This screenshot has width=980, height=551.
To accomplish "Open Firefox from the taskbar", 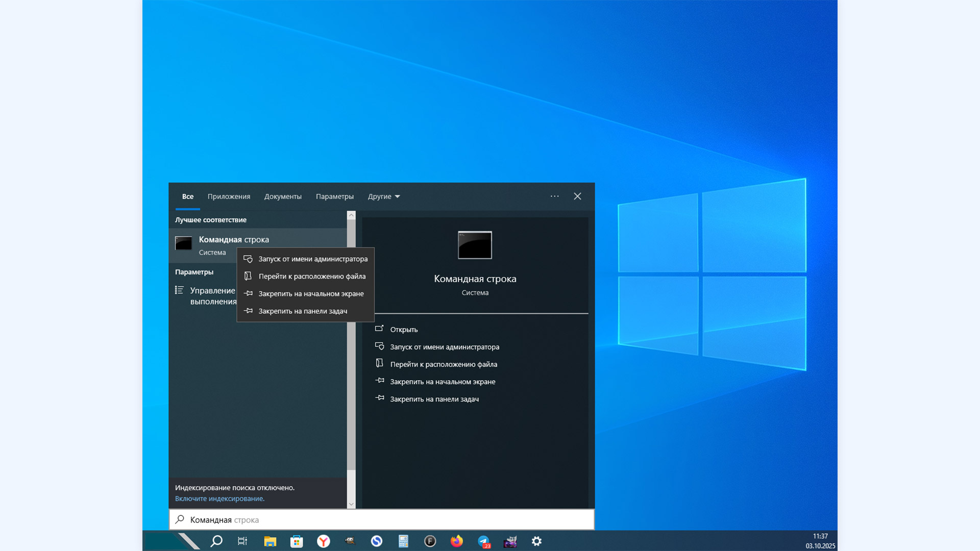I will pos(457,541).
